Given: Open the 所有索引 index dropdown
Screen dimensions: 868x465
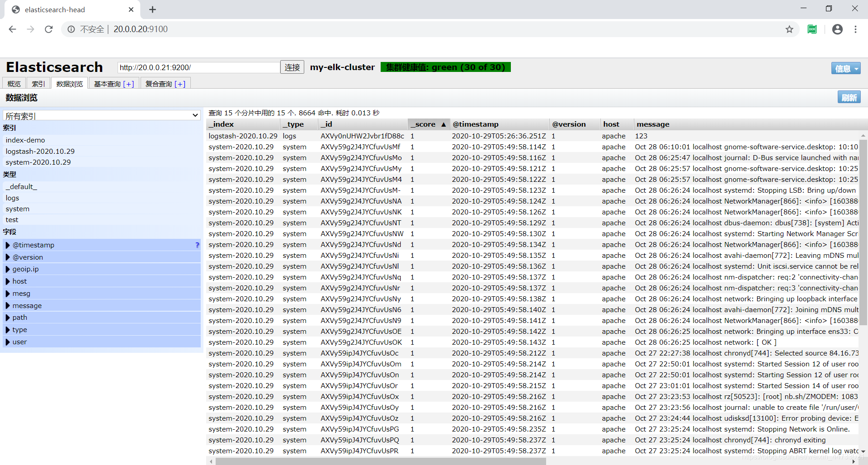Looking at the screenshot, I should [102, 115].
